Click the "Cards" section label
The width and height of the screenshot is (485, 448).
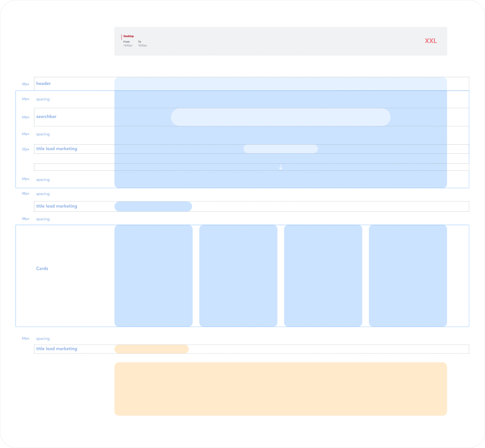pos(42,269)
